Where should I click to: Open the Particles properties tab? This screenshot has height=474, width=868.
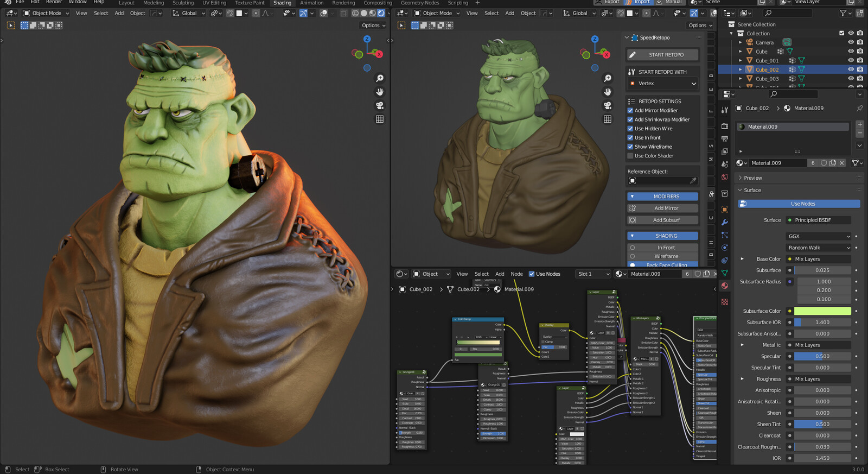click(725, 235)
